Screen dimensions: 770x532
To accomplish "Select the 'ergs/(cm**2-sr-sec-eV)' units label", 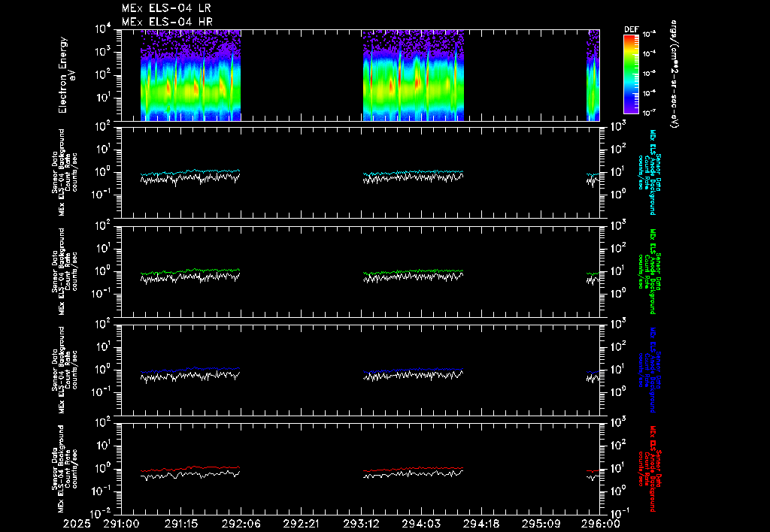I will point(675,74).
